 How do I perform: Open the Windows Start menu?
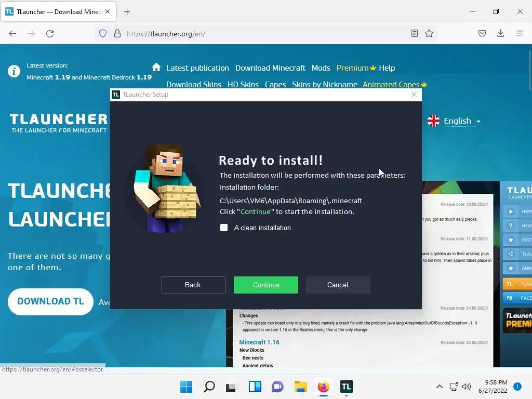pos(186,387)
